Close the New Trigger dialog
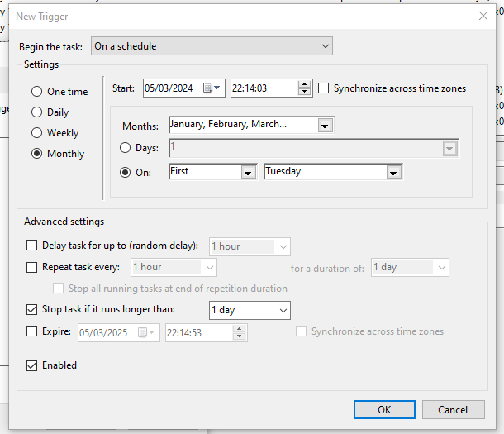This screenshot has width=504, height=434. tap(483, 16)
